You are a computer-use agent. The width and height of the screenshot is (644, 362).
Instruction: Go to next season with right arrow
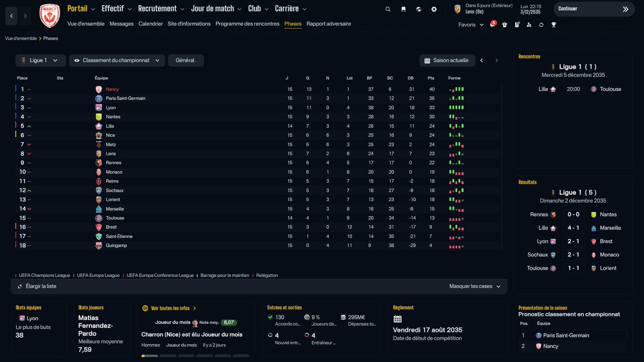[x=496, y=61]
